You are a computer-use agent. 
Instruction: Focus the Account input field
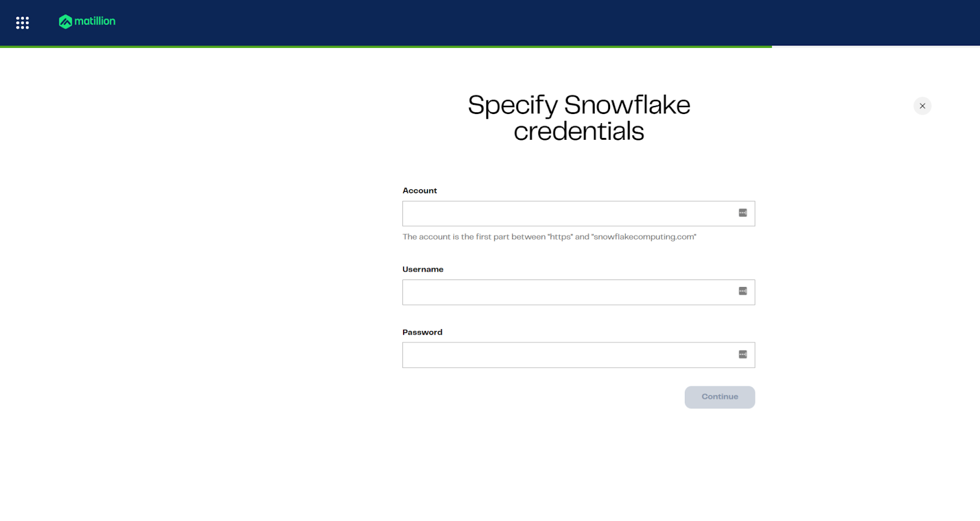pyautogui.click(x=567, y=213)
